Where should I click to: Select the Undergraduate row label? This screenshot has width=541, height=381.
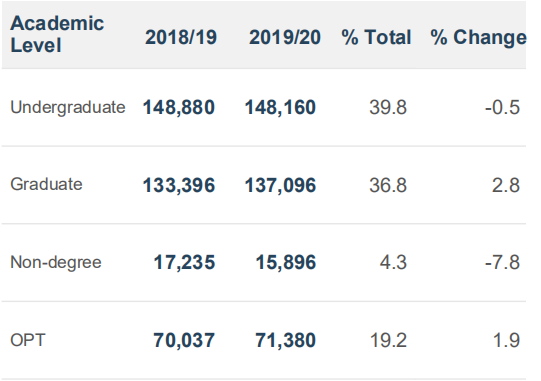click(x=68, y=107)
